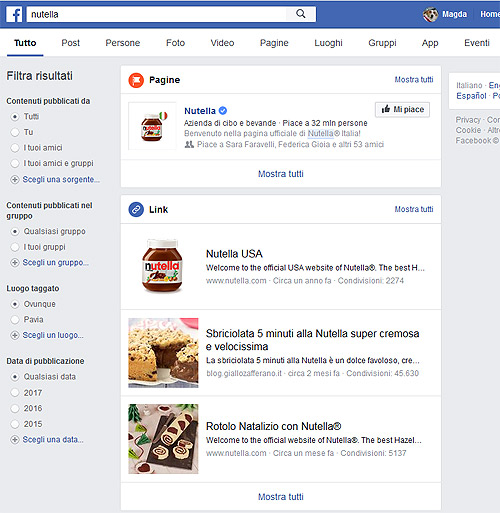Click the Rotolo Natalizio thumbnail
This screenshot has height=513, width=500.
(x=163, y=439)
